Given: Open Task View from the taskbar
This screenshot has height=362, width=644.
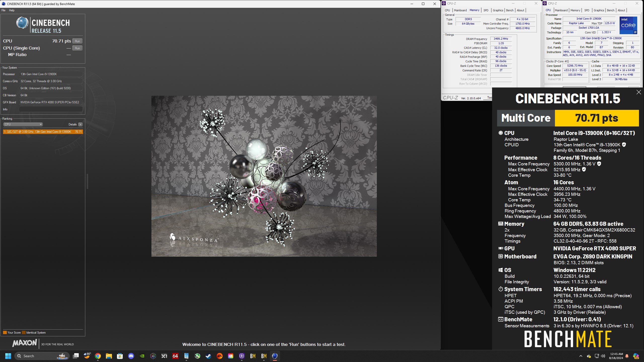Looking at the screenshot, I should [x=76, y=356].
